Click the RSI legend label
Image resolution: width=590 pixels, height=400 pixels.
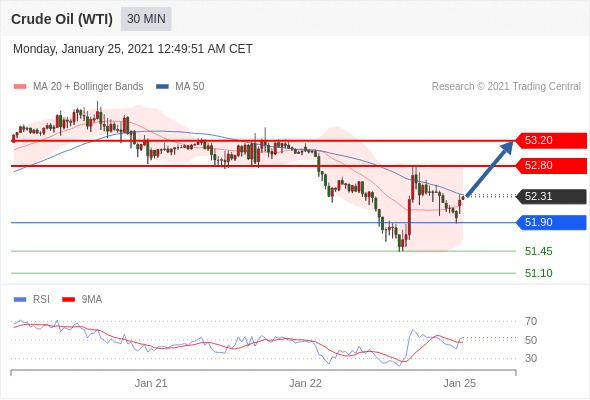[x=41, y=300]
